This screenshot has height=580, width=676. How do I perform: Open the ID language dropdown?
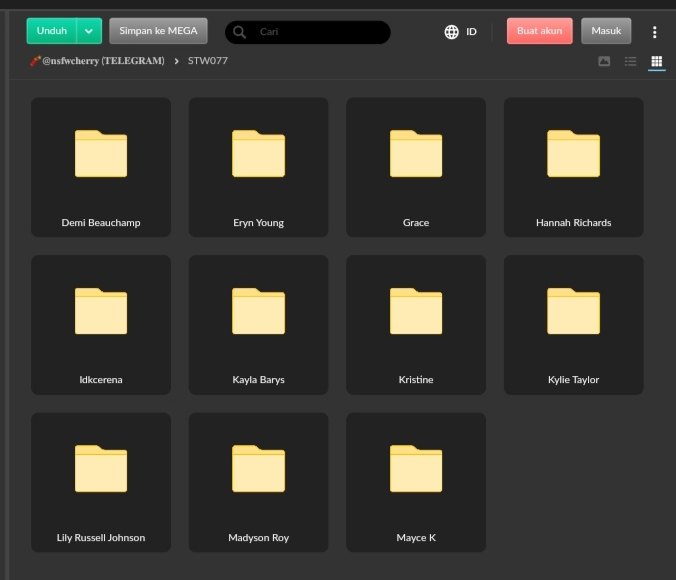pos(471,32)
